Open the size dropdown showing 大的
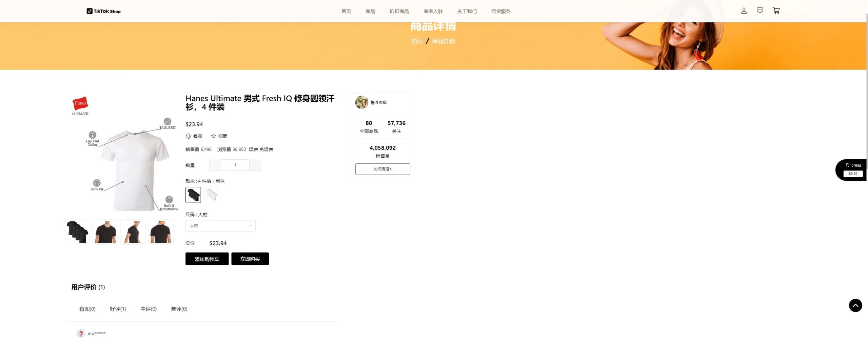 [220, 226]
